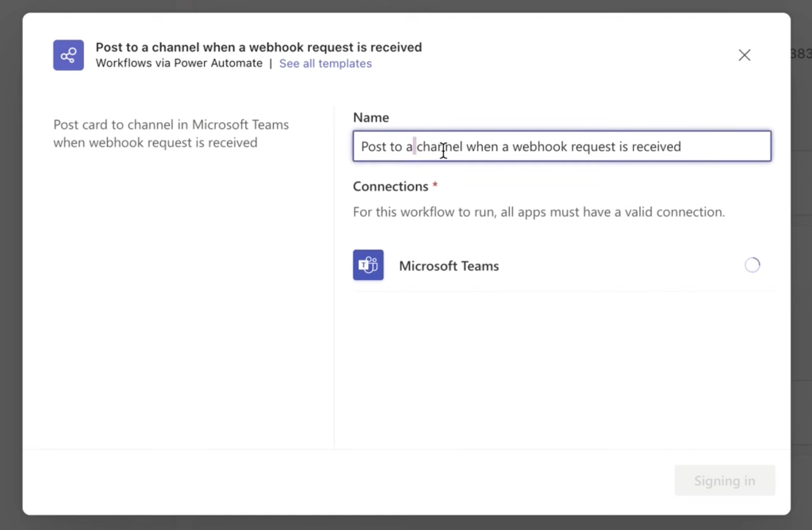Click the red required asterisk
Viewport: 812px width, 530px height.
435,185
